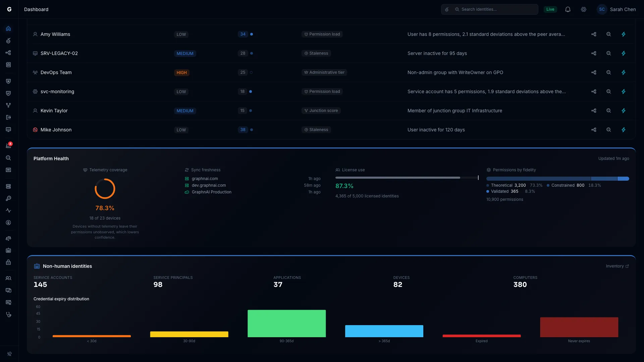644x362 pixels.
Task: Click the HIGH badge on DevOps Team
Action: click(181, 73)
